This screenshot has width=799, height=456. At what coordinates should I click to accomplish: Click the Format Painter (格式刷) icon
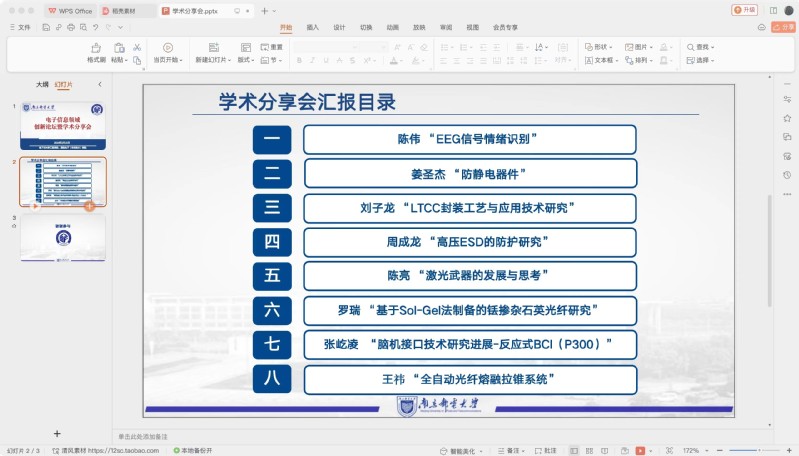click(96, 47)
